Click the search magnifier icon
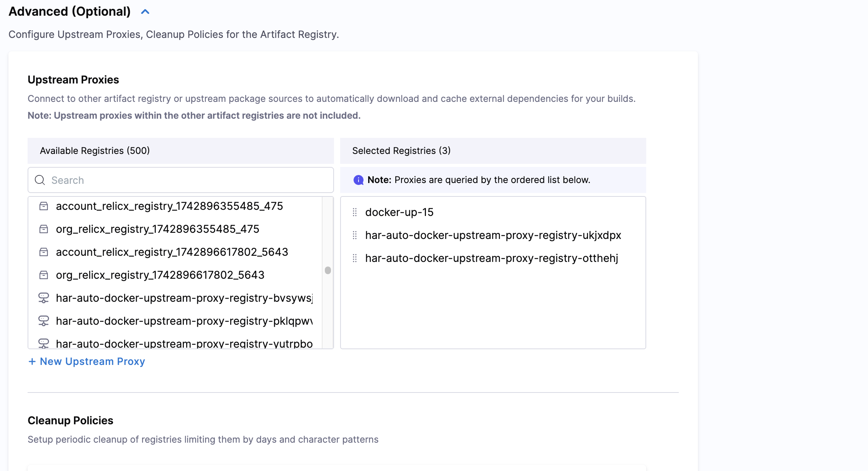This screenshot has width=868, height=471. (40, 180)
